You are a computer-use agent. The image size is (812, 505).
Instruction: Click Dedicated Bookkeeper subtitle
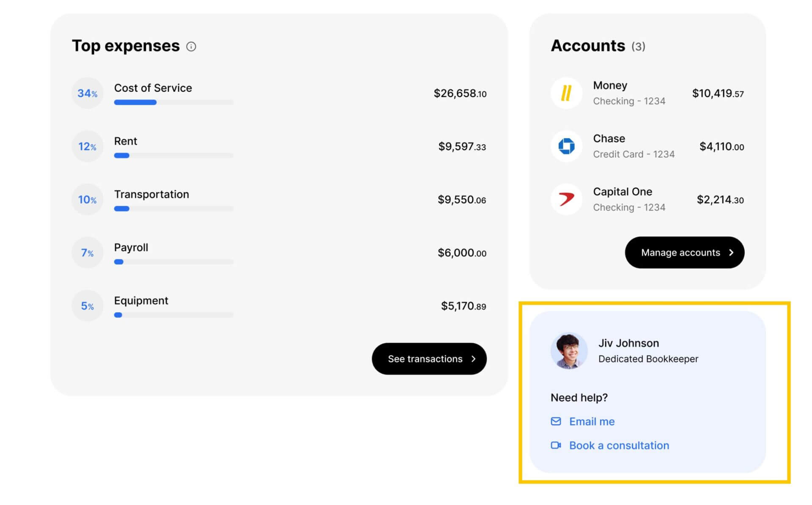tap(648, 359)
